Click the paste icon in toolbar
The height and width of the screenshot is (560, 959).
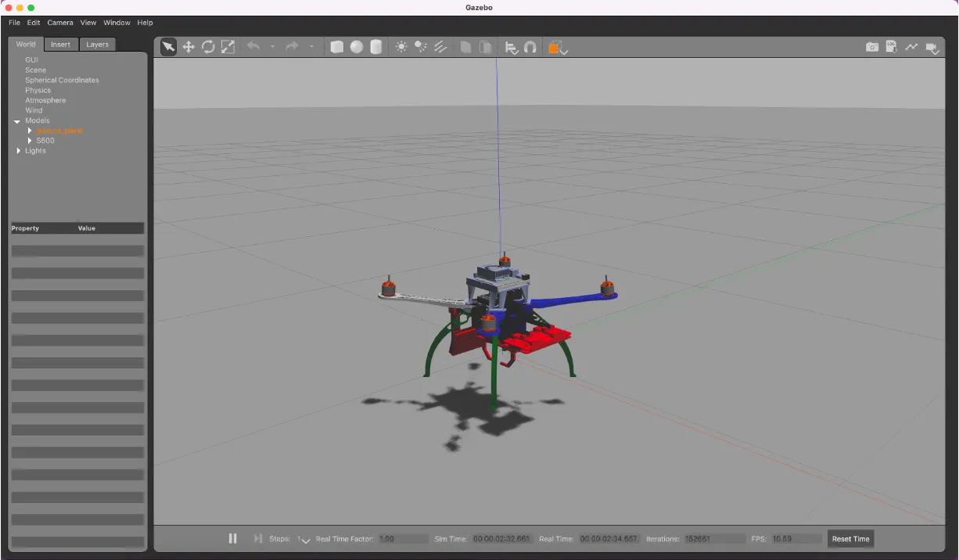click(486, 47)
